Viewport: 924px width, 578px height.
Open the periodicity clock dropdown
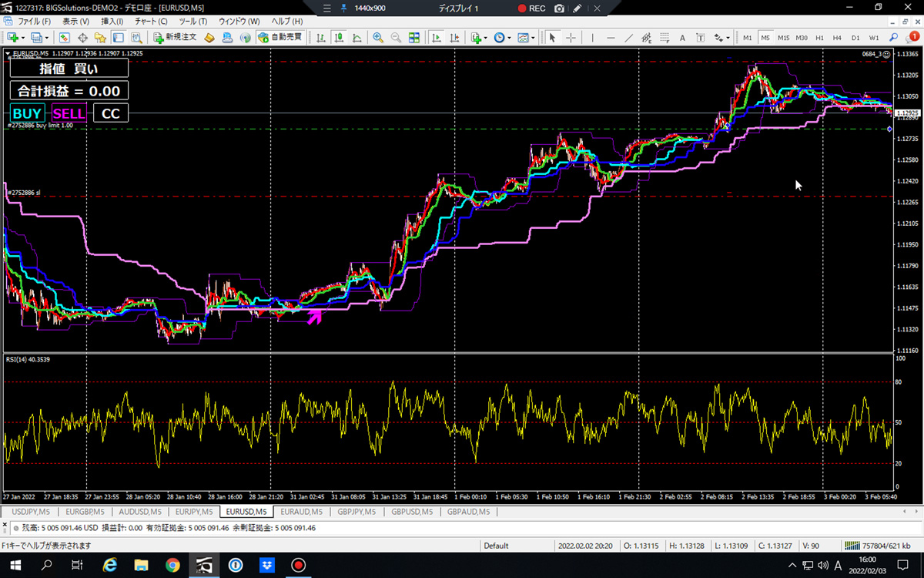coord(503,37)
